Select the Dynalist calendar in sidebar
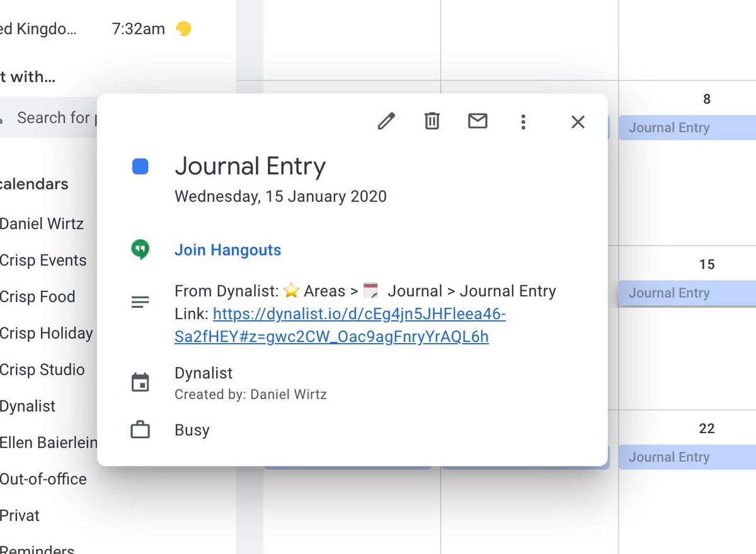 [28, 406]
